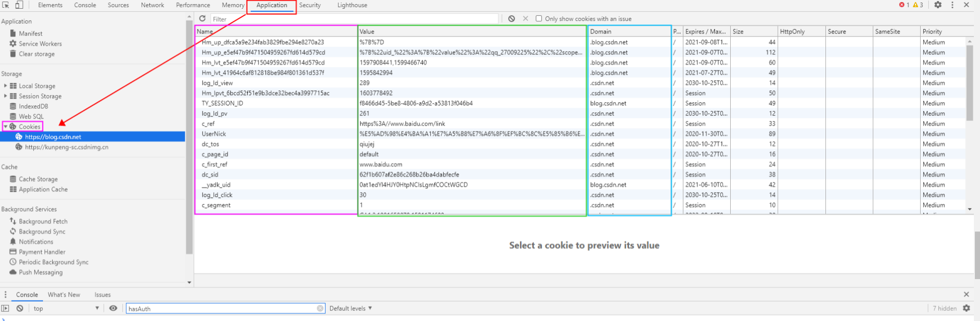Open the DevTools three-dot menu
This screenshot has height=321, width=980.
pyautogui.click(x=952, y=5)
